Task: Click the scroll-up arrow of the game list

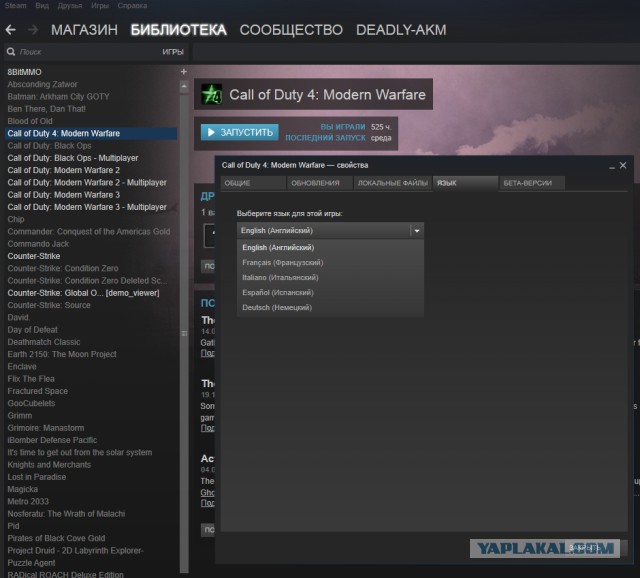Action: [184, 87]
